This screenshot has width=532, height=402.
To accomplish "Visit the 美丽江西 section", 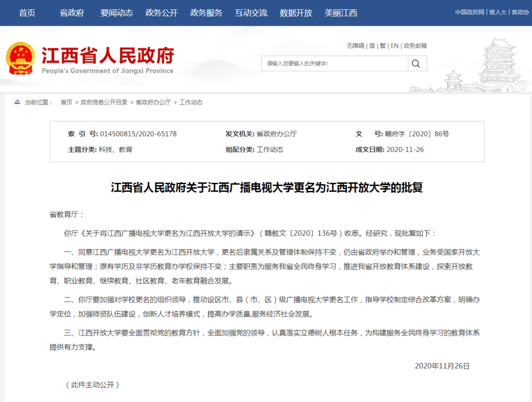I will tap(341, 13).
